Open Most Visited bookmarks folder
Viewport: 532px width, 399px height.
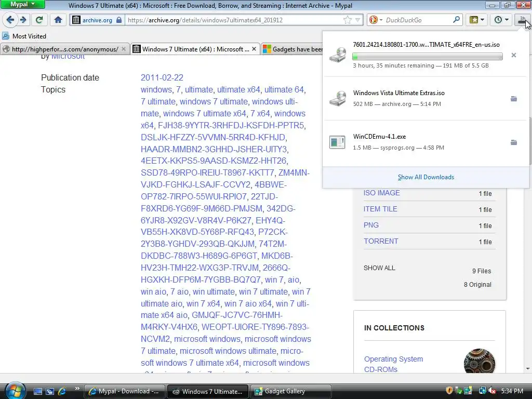[x=24, y=36]
